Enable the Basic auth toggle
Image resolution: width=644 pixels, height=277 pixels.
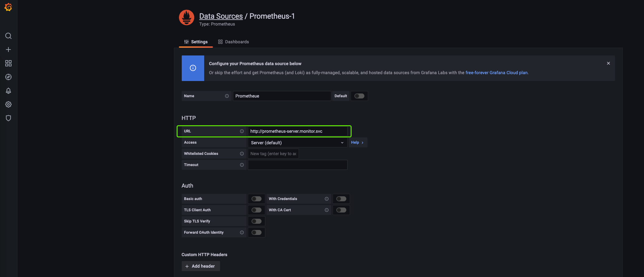(x=256, y=199)
